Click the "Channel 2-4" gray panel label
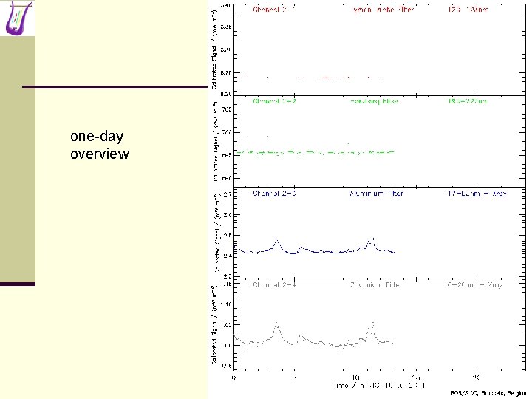 point(274,285)
